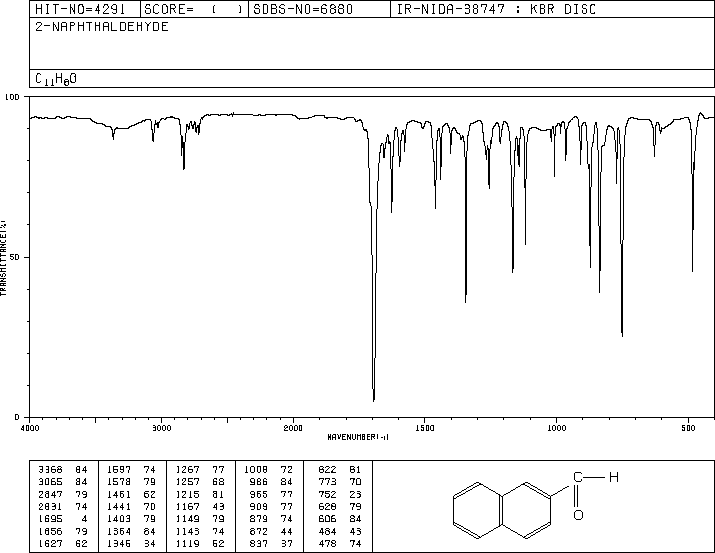Viewport: 715px width, 553px height.
Task: Select the 1267 wavenumber entry
Action: pos(187,470)
